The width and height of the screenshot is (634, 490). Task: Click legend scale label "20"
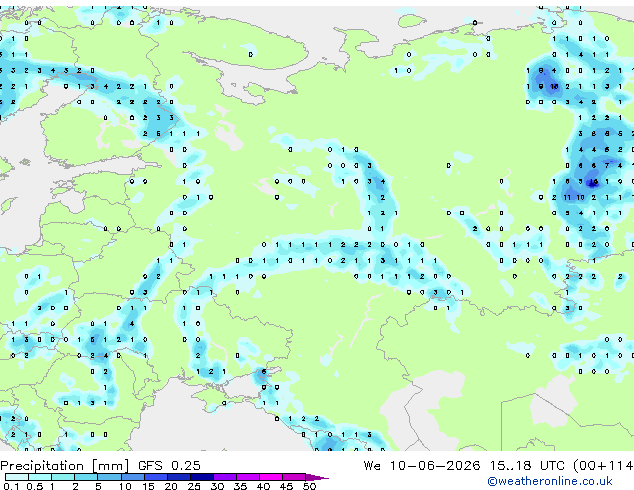point(171,486)
